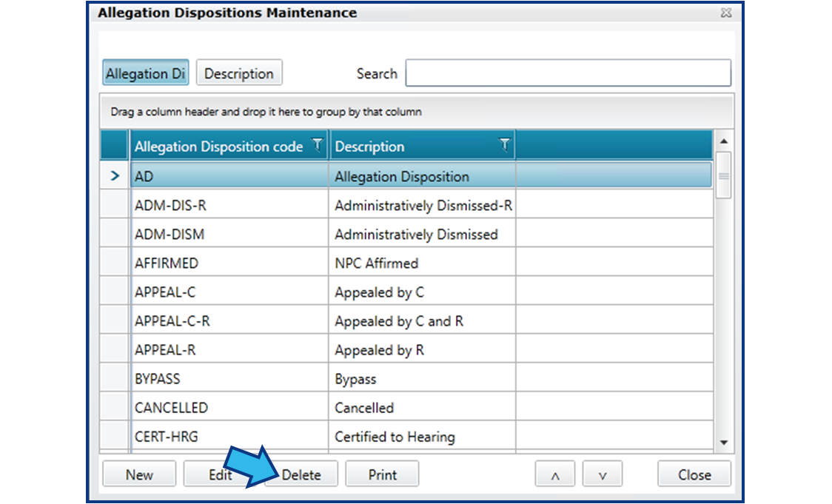Image resolution: width=832 pixels, height=504 pixels.
Task: Click the vertical scrollbar thumb
Action: [724, 175]
